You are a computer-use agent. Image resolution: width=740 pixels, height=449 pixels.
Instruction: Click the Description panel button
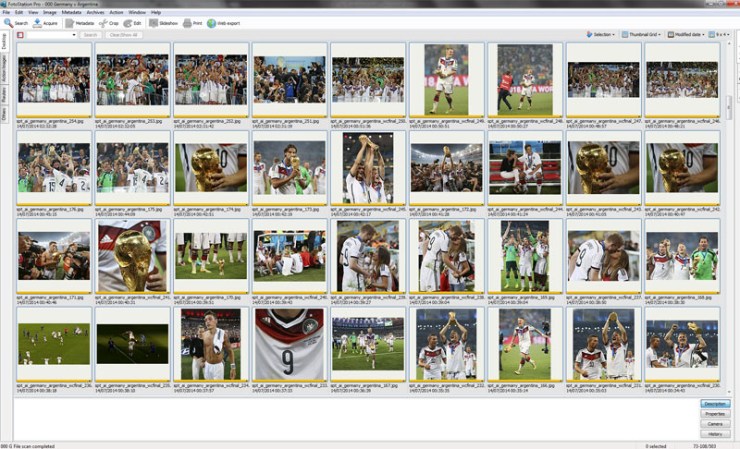pos(715,403)
